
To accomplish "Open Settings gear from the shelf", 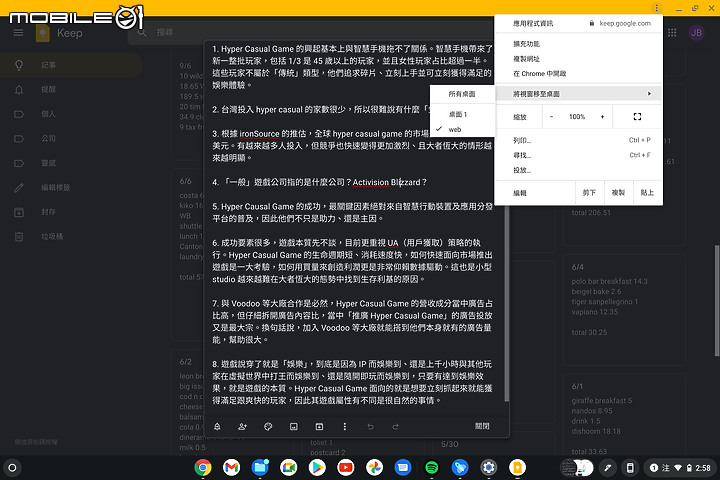I will (489, 468).
